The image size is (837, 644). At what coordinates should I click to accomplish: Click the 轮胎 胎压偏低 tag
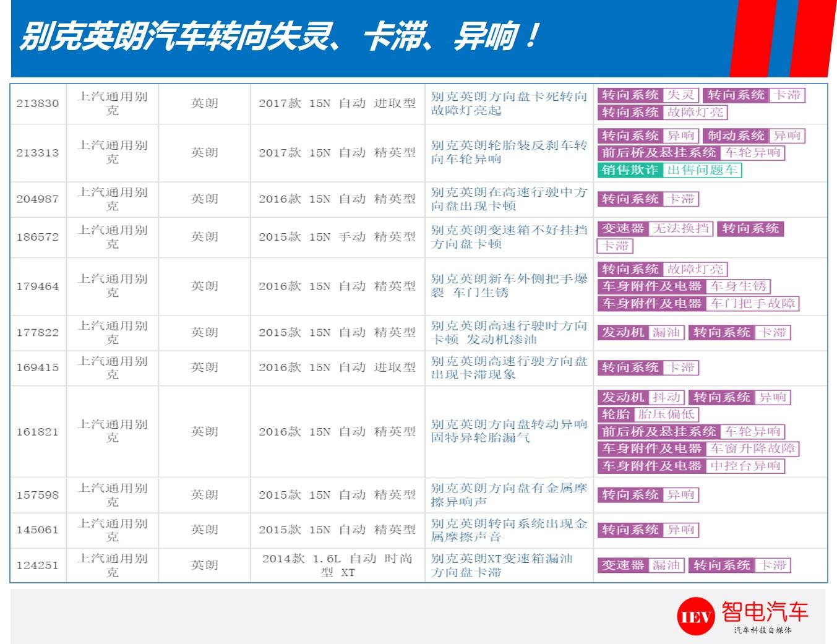[x=648, y=414]
